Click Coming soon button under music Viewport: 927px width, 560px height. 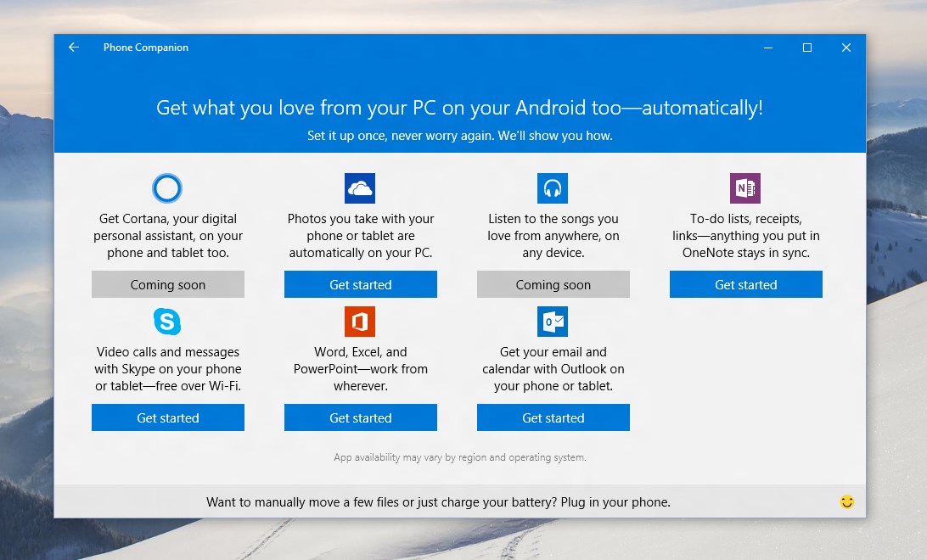[x=553, y=285]
